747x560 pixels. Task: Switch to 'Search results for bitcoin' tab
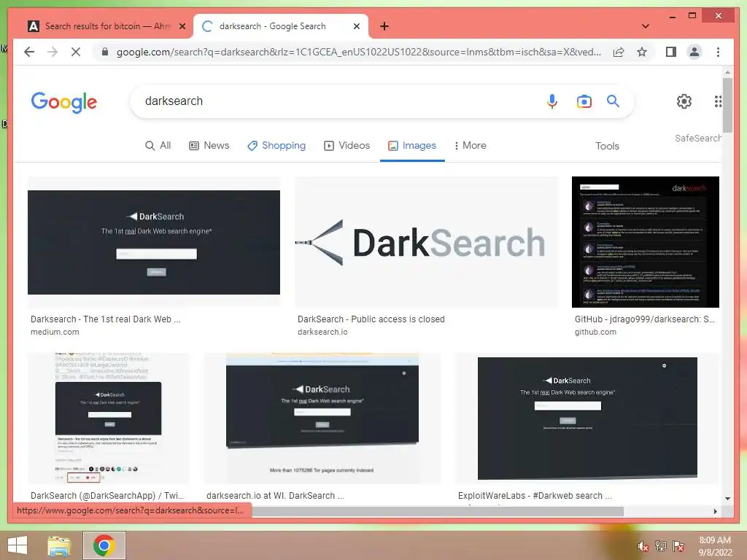click(x=107, y=26)
